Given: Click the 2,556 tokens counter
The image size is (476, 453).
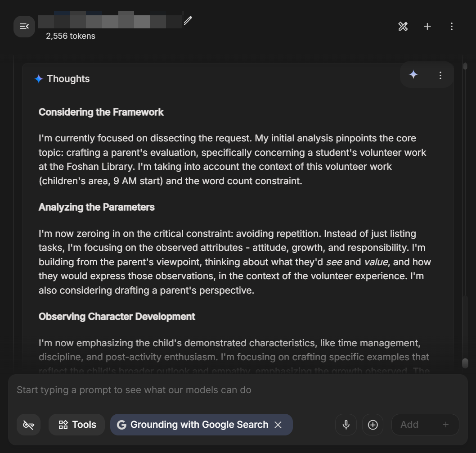Looking at the screenshot, I should (x=71, y=36).
